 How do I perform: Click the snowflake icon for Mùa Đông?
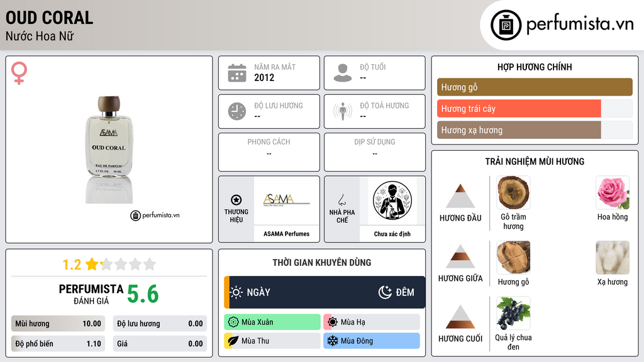(333, 341)
